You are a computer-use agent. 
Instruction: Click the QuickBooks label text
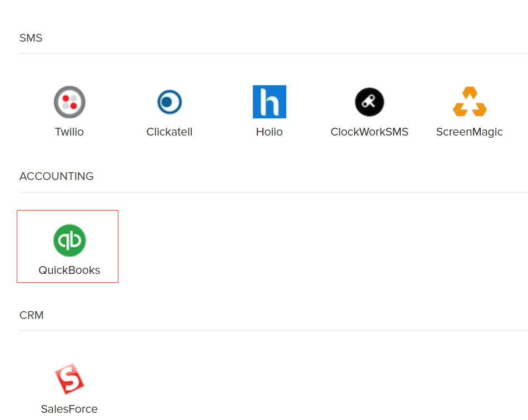(x=69, y=270)
